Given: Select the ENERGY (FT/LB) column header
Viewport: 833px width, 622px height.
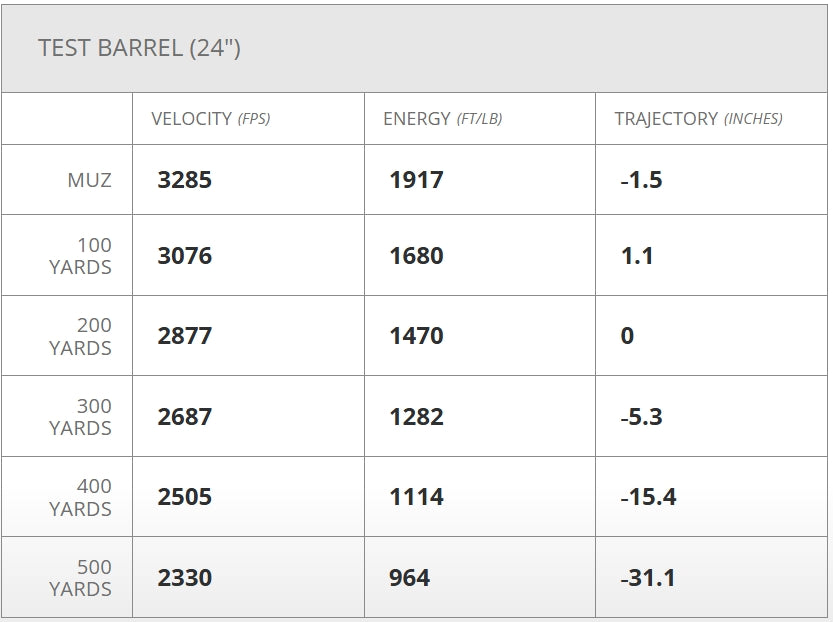Looking at the screenshot, I should (x=443, y=118).
